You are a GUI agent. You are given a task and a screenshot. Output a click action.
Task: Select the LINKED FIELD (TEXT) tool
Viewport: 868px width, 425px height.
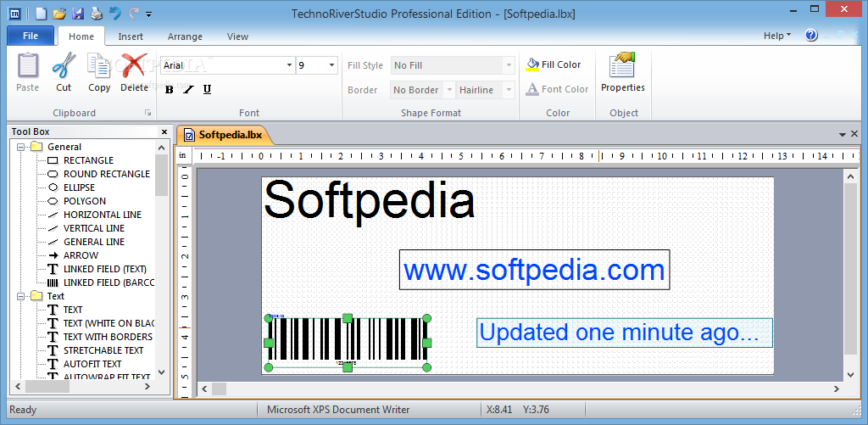[97, 269]
